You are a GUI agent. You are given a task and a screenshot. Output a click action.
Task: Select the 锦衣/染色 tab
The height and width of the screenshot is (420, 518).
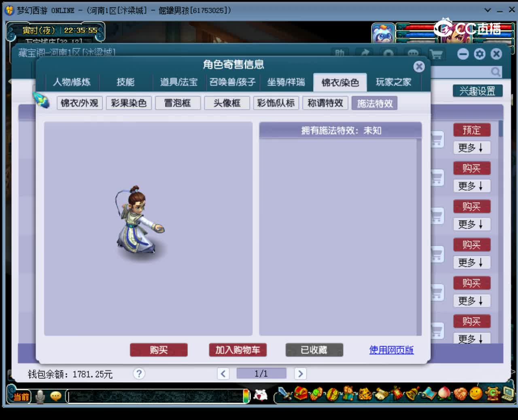click(340, 83)
